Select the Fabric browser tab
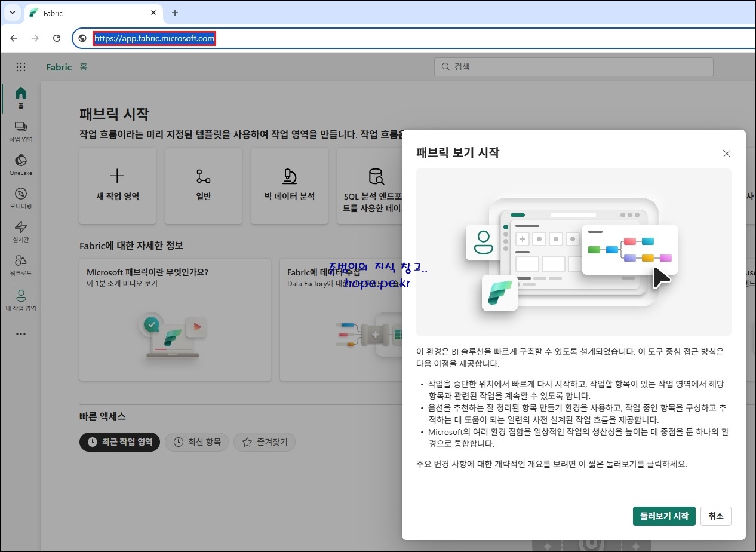The height and width of the screenshot is (552, 756). 93,13
